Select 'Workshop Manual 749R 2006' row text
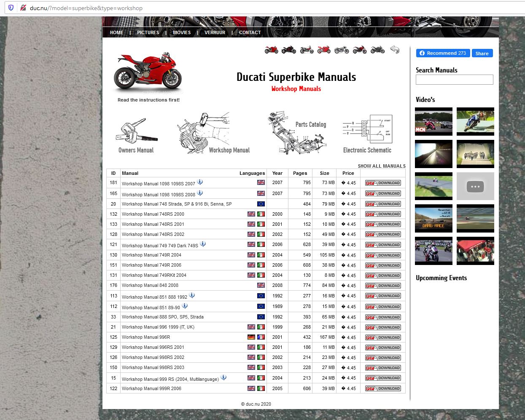 pyautogui.click(x=151, y=265)
